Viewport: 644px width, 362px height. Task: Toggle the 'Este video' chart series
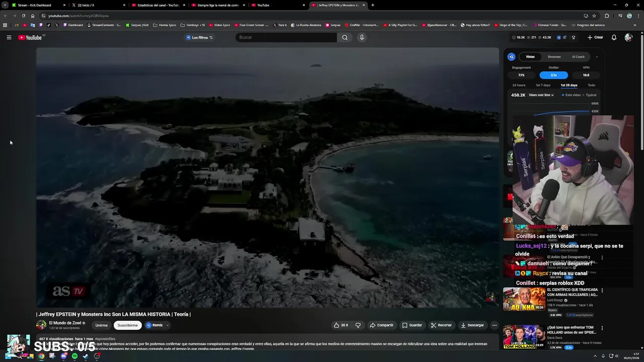pos(572,95)
